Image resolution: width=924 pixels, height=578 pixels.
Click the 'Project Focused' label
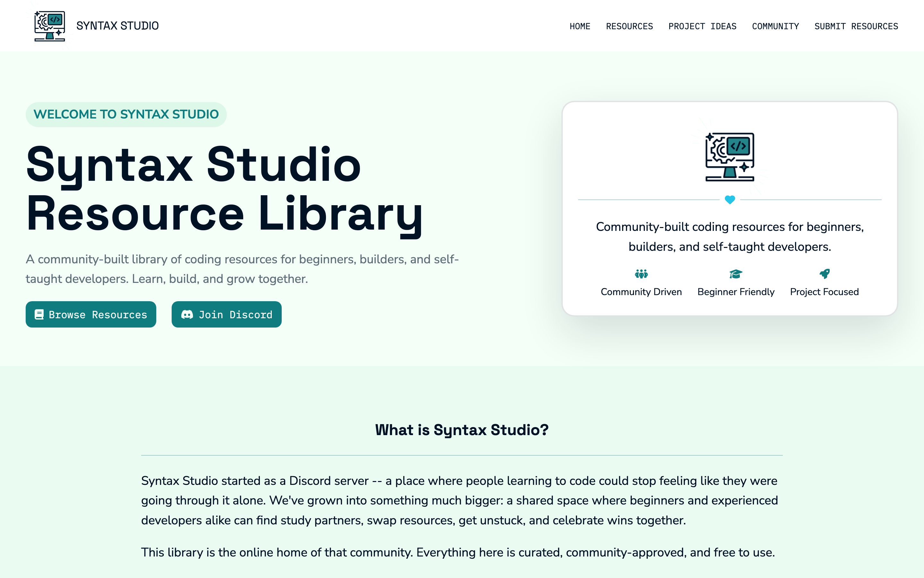pyautogui.click(x=824, y=292)
